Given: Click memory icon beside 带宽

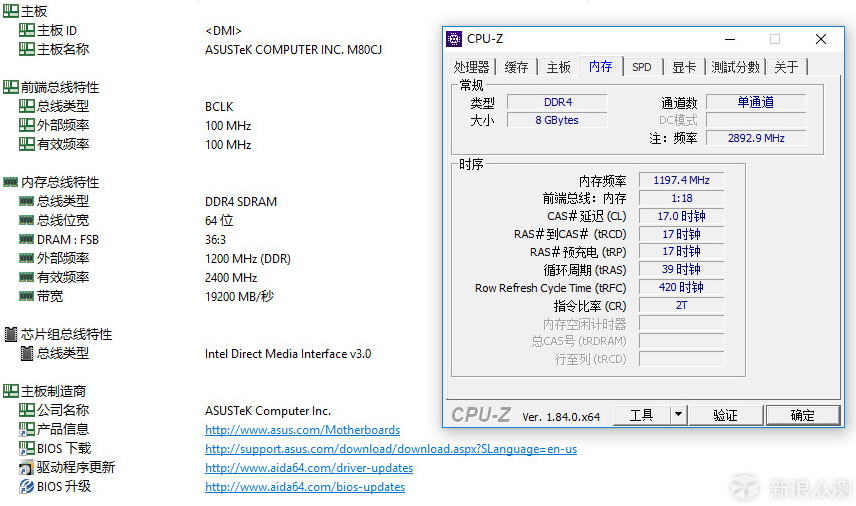Looking at the screenshot, I should 27,296.
